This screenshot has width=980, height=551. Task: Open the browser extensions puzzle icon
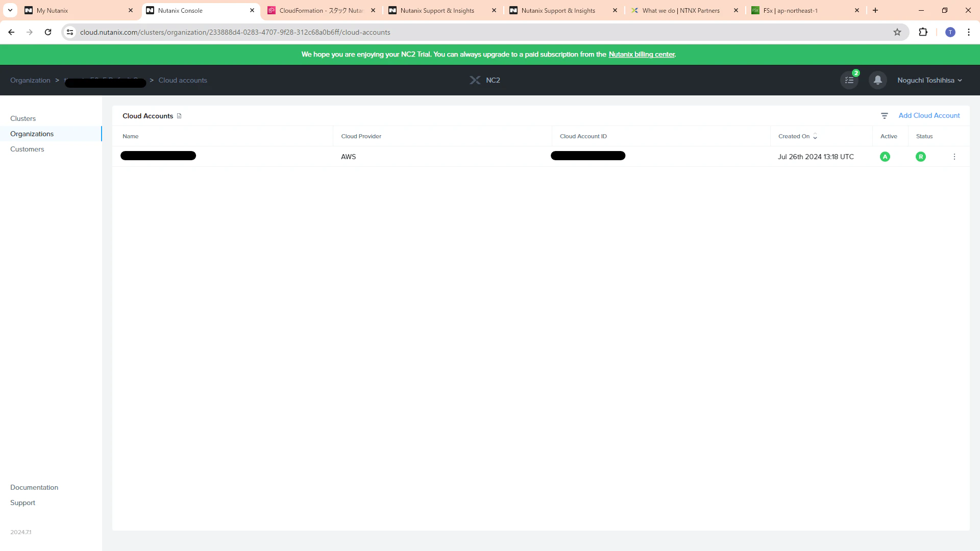923,32
